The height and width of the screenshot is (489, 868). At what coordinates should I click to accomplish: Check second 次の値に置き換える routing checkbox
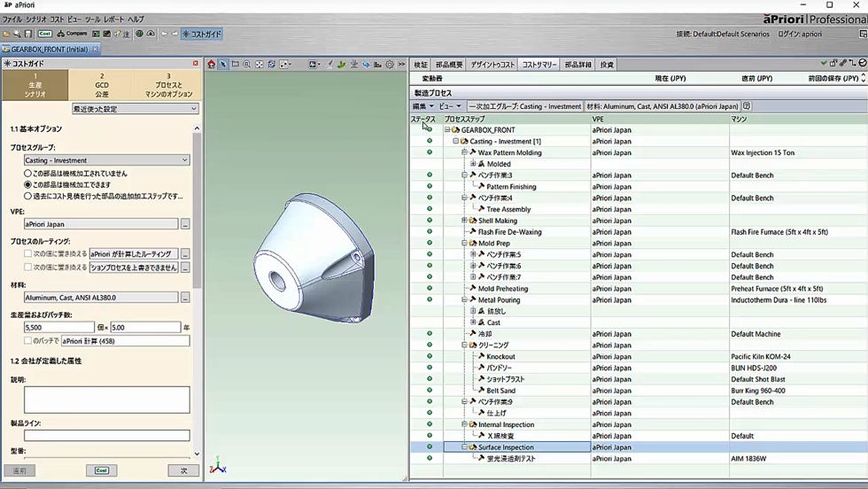(27, 267)
